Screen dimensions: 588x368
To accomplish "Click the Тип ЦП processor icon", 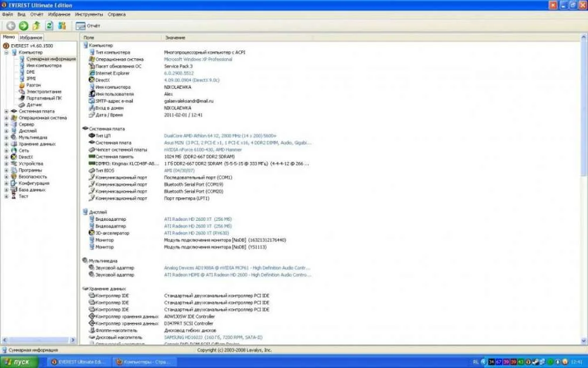I will 92,135.
